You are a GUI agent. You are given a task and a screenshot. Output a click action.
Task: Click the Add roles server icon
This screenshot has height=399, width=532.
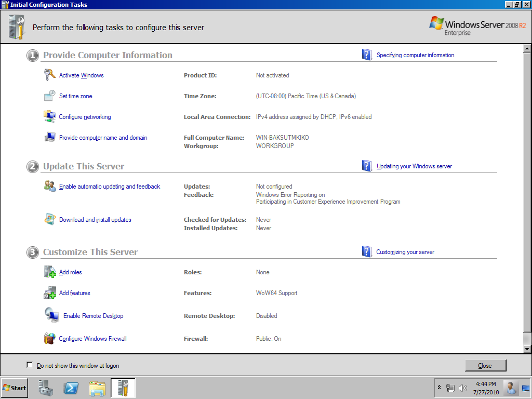(49, 272)
